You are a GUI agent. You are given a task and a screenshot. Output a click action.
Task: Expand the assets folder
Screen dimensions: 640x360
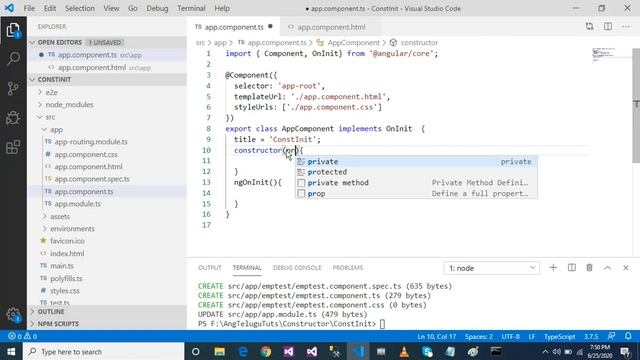(107, 216)
